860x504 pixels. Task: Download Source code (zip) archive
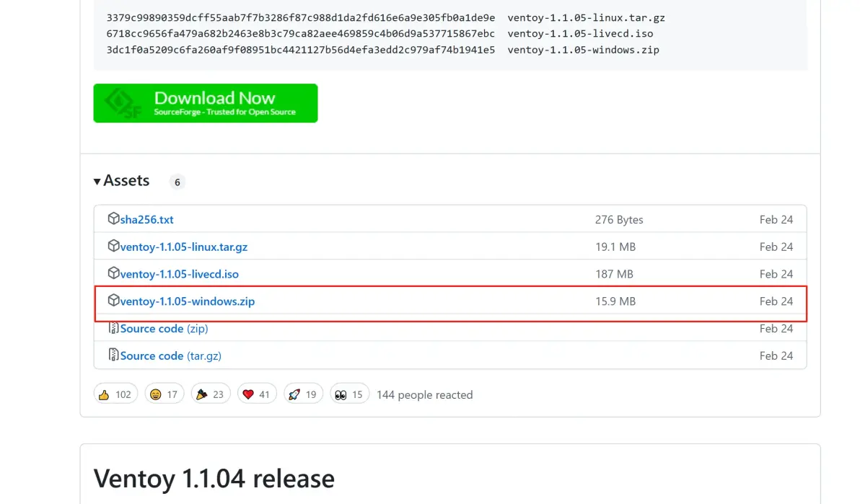point(164,329)
